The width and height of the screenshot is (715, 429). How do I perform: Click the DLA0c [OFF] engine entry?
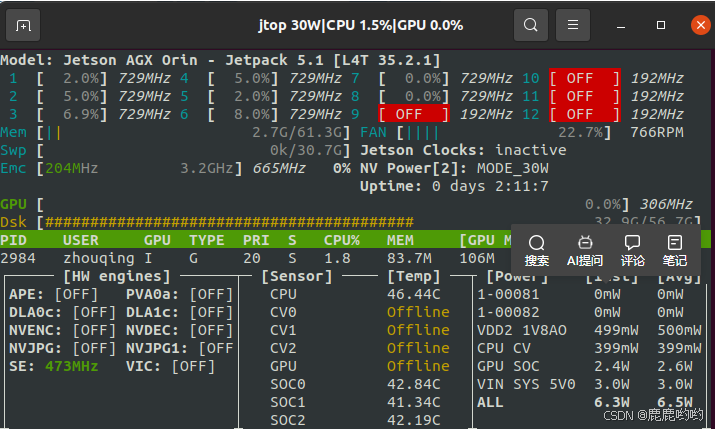62,313
